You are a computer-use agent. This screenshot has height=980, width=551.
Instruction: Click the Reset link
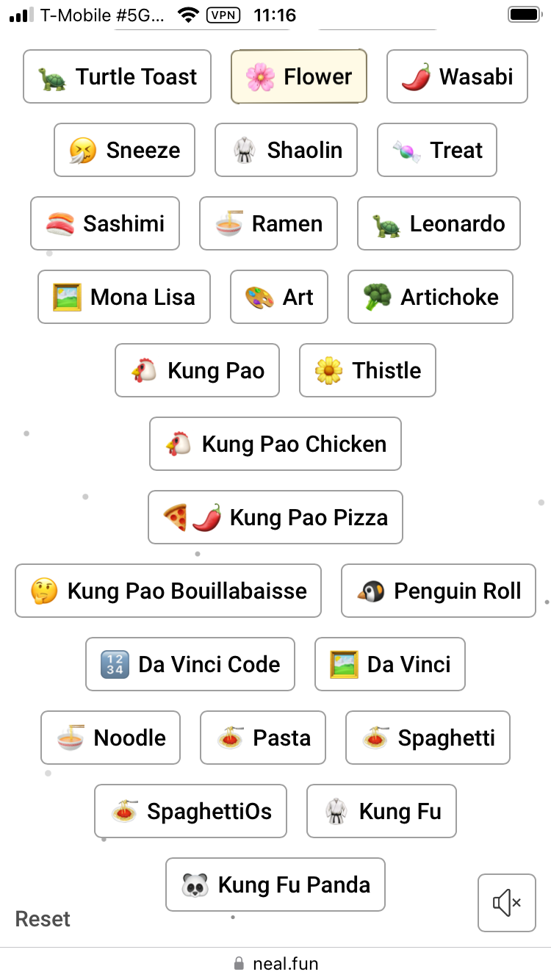point(43,919)
